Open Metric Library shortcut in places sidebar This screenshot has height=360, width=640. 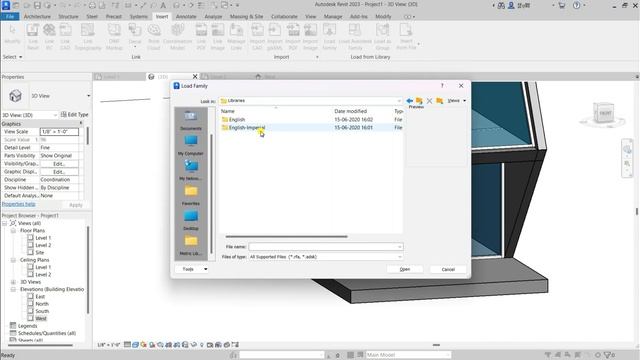tap(191, 245)
